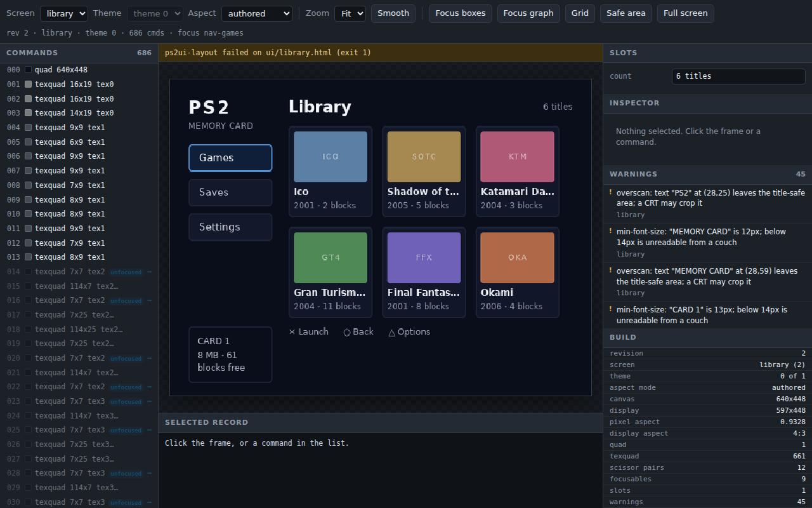812x508 pixels.
Task: Click the scissor pairs 12 build row
Action: tap(707, 468)
